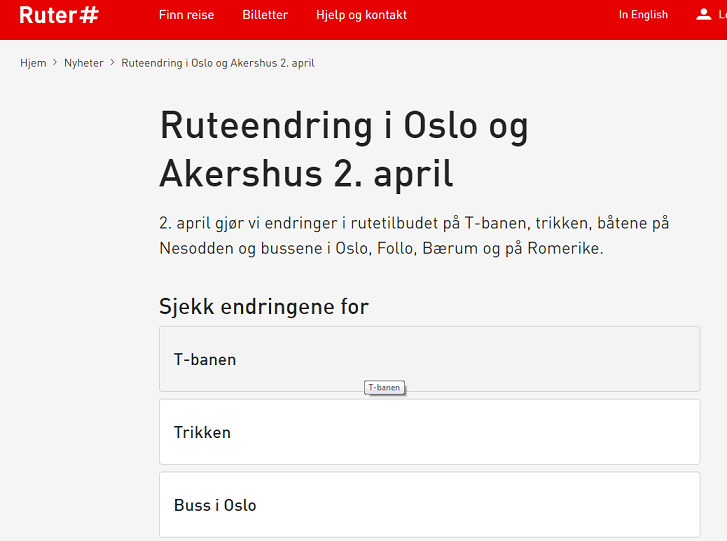Click the Sjekk endringene for heading

coord(264,306)
